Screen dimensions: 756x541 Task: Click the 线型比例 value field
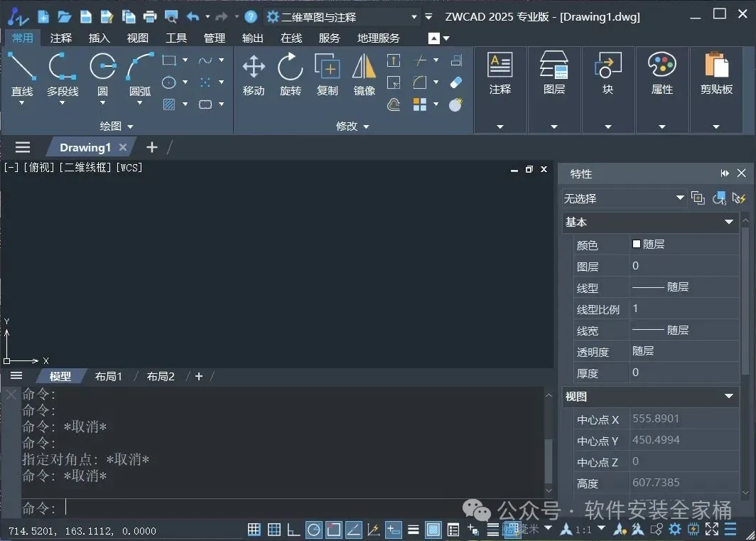684,309
